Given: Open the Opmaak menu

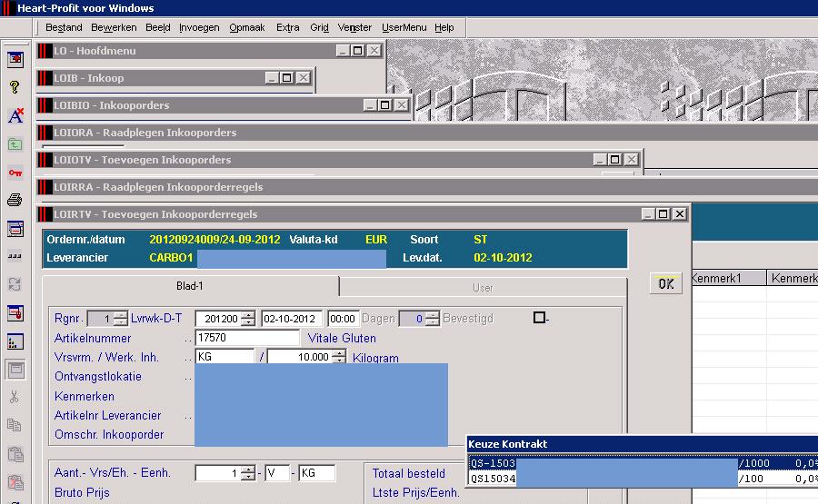Looking at the screenshot, I should point(247,27).
